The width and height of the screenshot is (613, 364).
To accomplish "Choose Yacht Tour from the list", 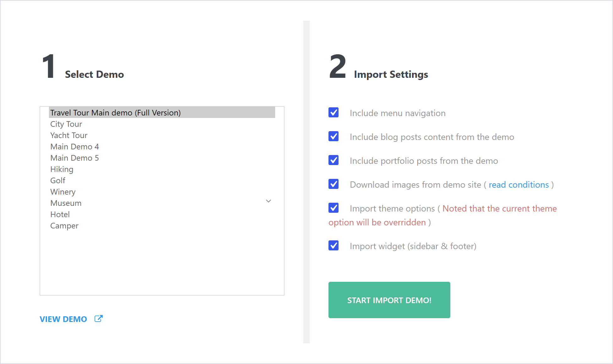I will pyautogui.click(x=162, y=135).
